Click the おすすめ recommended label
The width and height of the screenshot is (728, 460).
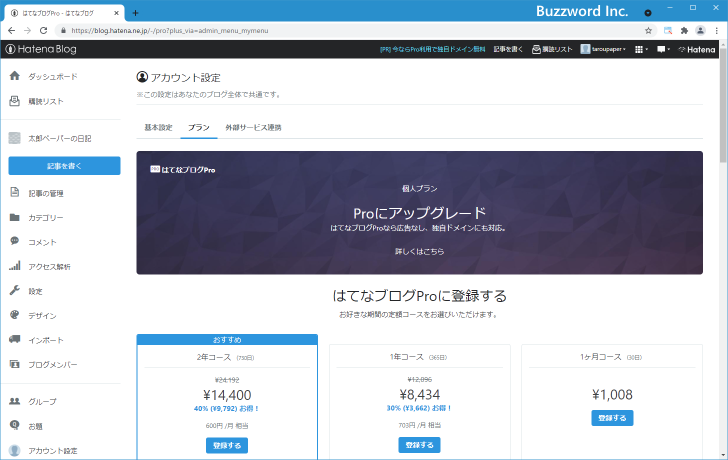227,340
